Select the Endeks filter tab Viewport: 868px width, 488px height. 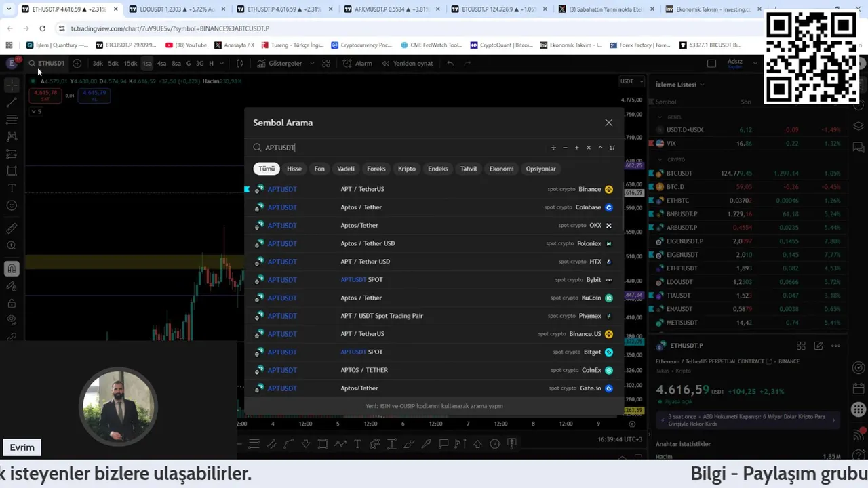[438, 169]
